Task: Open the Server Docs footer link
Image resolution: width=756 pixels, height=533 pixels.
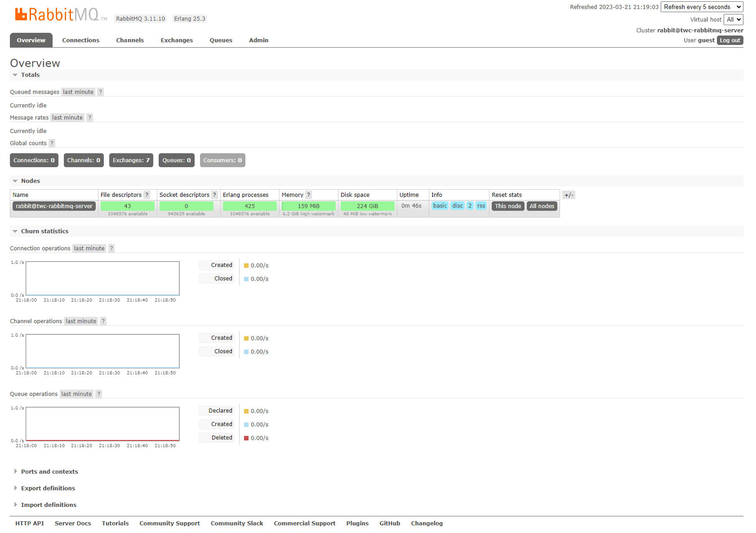Action: tap(73, 523)
